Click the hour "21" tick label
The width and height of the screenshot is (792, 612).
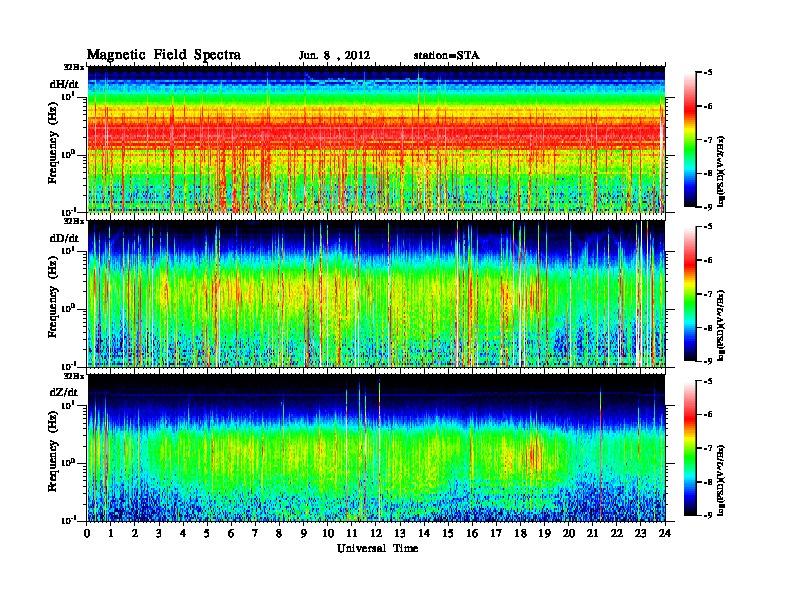coord(592,533)
